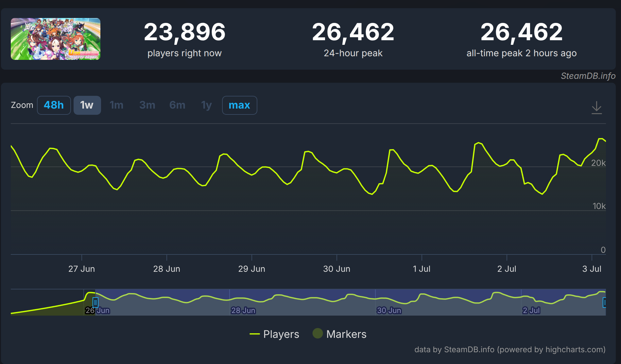621x364 pixels.
Task: Click the Players legend line symbol
Action: tap(255, 334)
